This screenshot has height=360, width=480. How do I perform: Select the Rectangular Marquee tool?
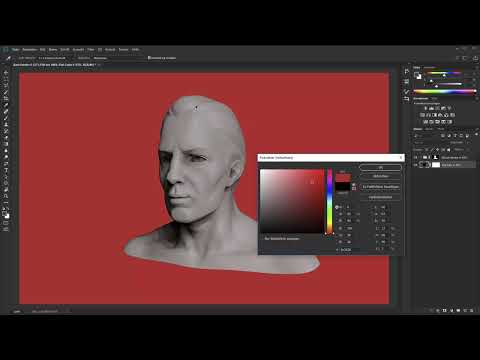coord(6,79)
